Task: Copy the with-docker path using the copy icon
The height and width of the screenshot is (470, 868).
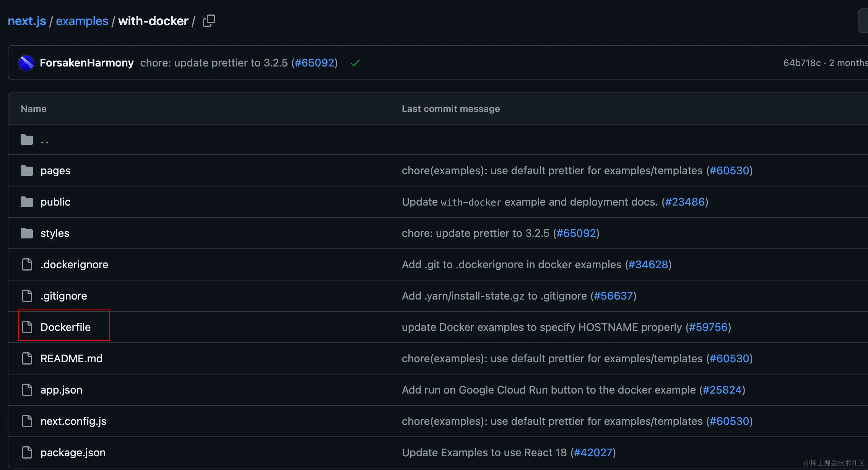Action: click(209, 21)
